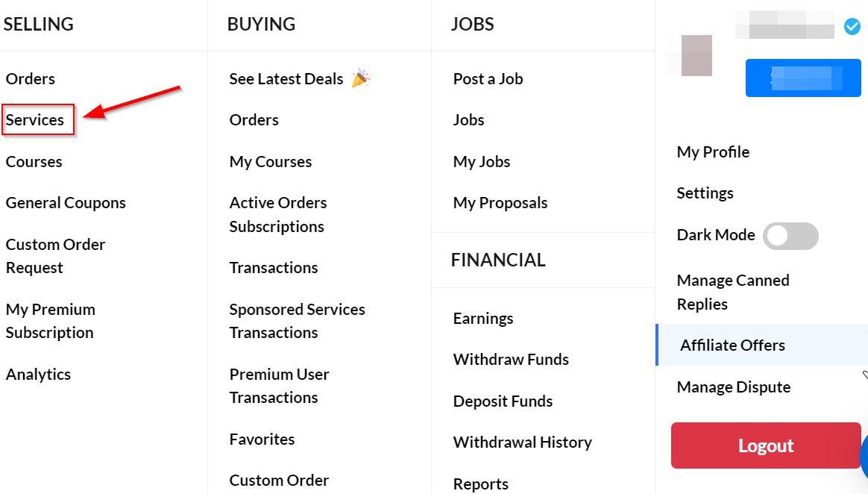
Task: Go to Post a Job
Action: [488, 78]
